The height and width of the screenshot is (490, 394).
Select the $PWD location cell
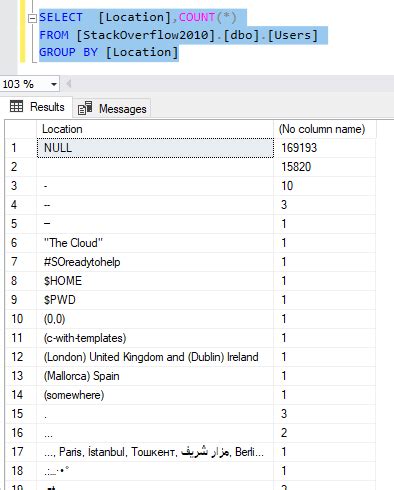[155, 300]
